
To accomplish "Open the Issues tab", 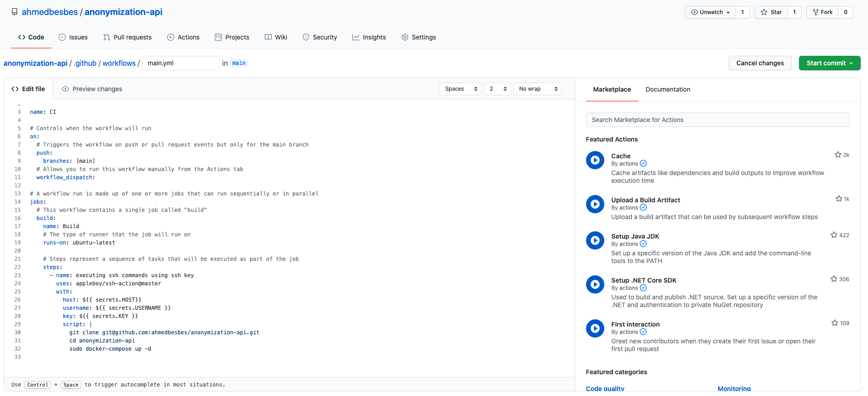I will (73, 37).
